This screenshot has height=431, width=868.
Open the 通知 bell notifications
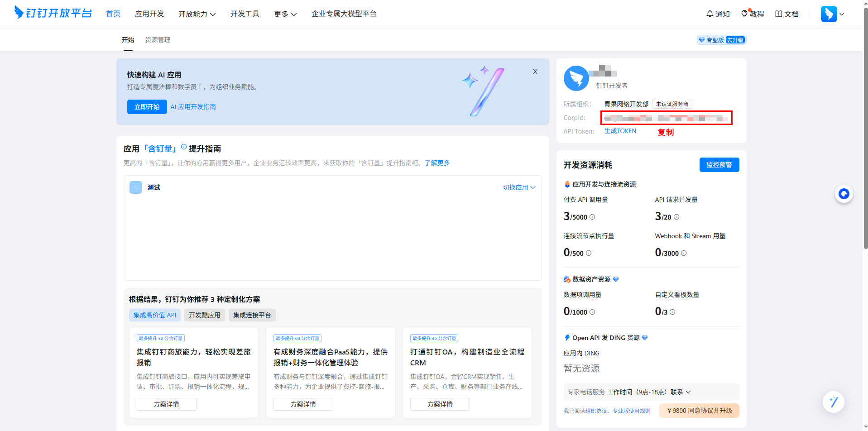click(718, 14)
